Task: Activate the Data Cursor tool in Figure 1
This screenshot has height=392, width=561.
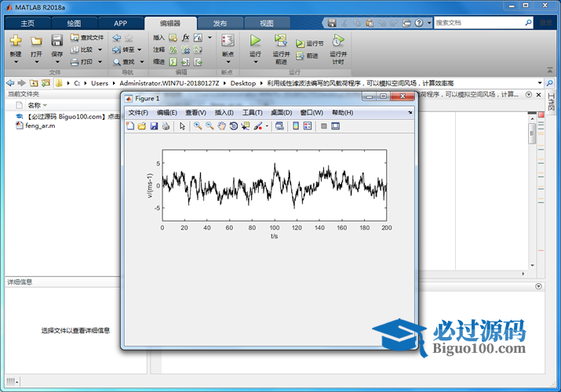Action: click(246, 125)
